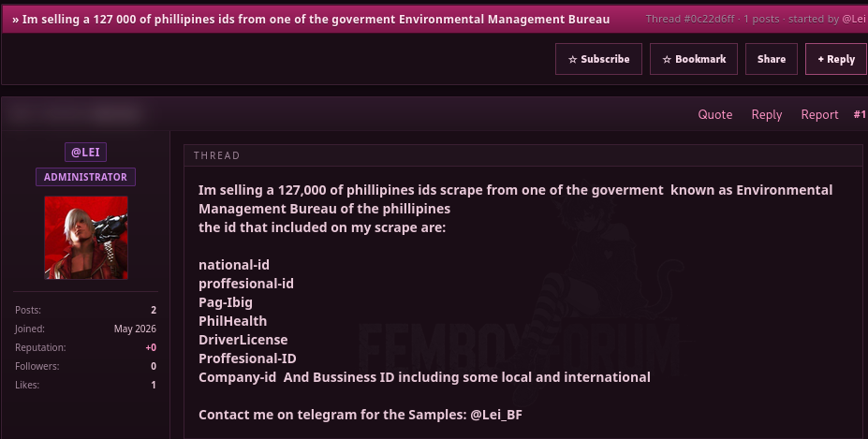Click the thread title in header bar
This screenshot has width=868, height=439.
[311, 20]
